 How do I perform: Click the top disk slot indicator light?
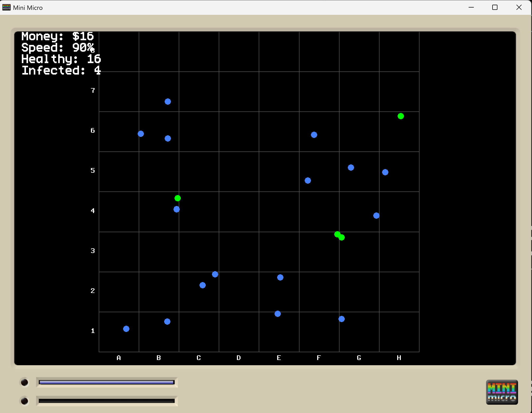click(x=24, y=382)
